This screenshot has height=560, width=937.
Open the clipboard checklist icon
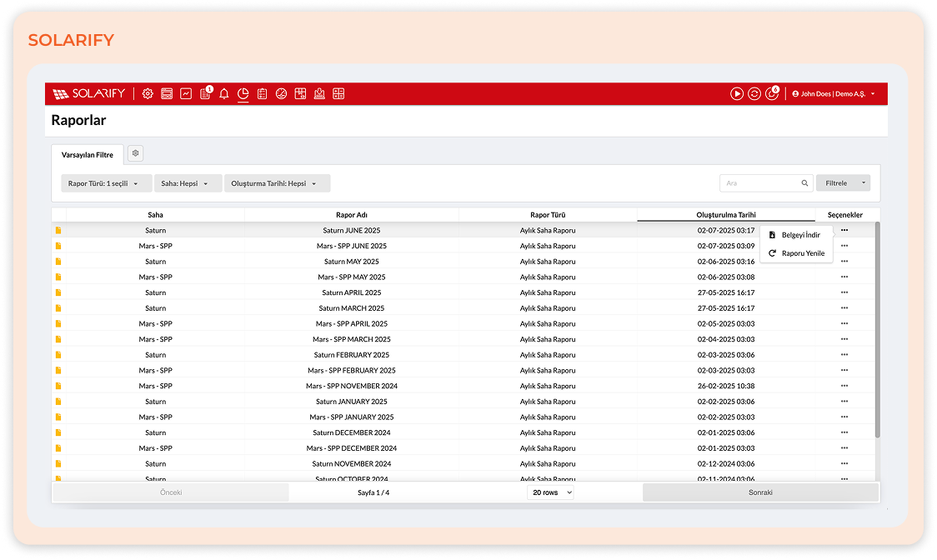[x=262, y=93]
